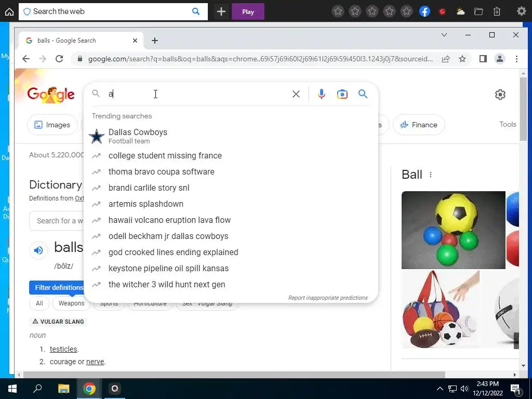Click the magnifier in Search the web box

coord(196,11)
